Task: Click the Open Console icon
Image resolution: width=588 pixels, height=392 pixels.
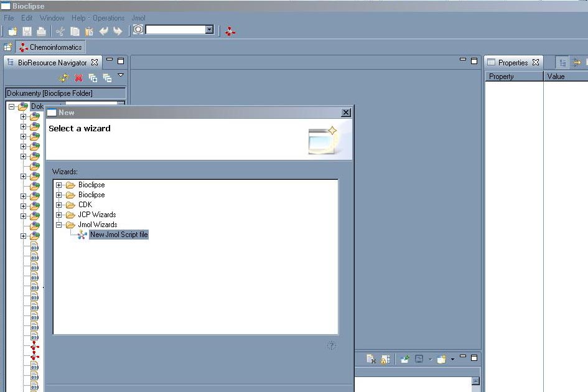Action: click(442, 359)
